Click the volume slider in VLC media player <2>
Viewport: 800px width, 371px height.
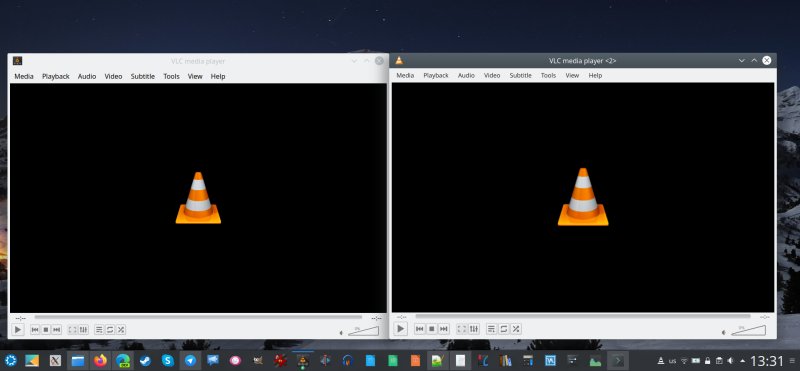coord(748,331)
